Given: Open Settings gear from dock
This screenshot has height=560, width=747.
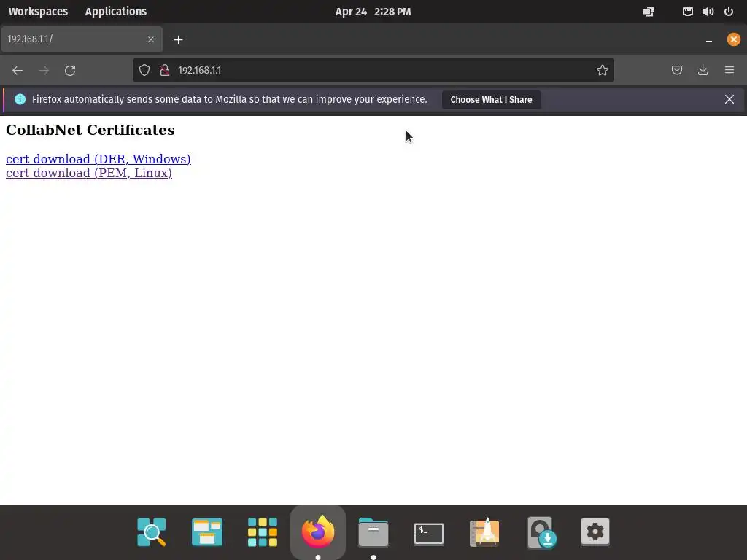Looking at the screenshot, I should (x=595, y=532).
